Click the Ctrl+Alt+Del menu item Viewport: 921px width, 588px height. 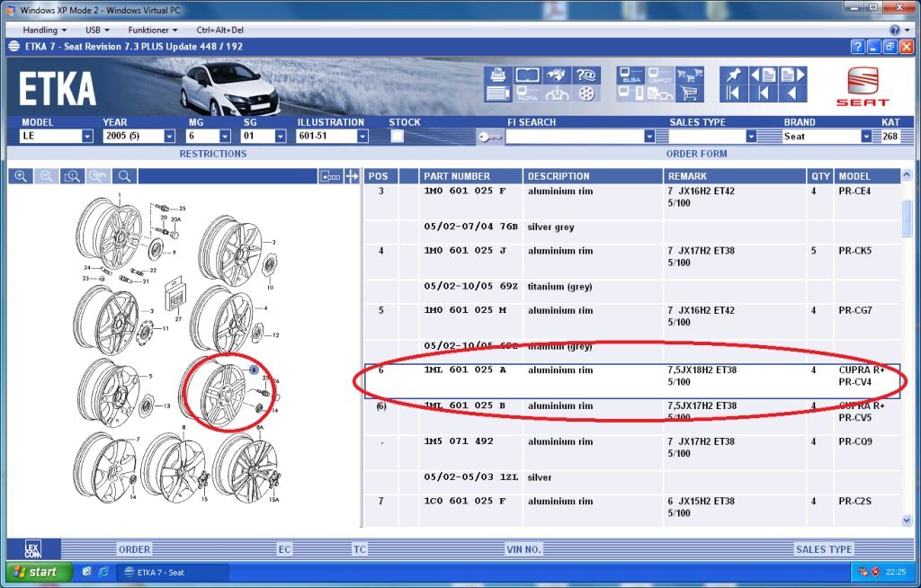coord(219,30)
